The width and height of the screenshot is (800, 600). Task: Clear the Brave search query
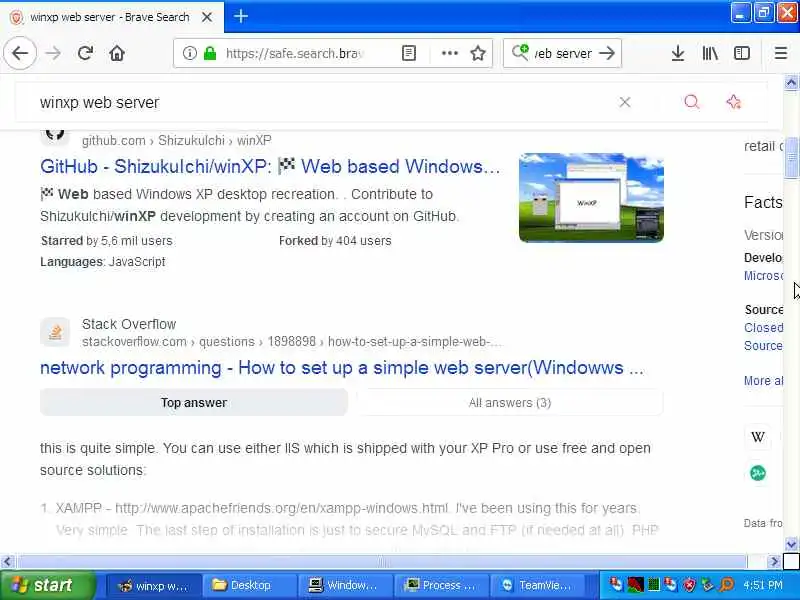click(x=624, y=102)
